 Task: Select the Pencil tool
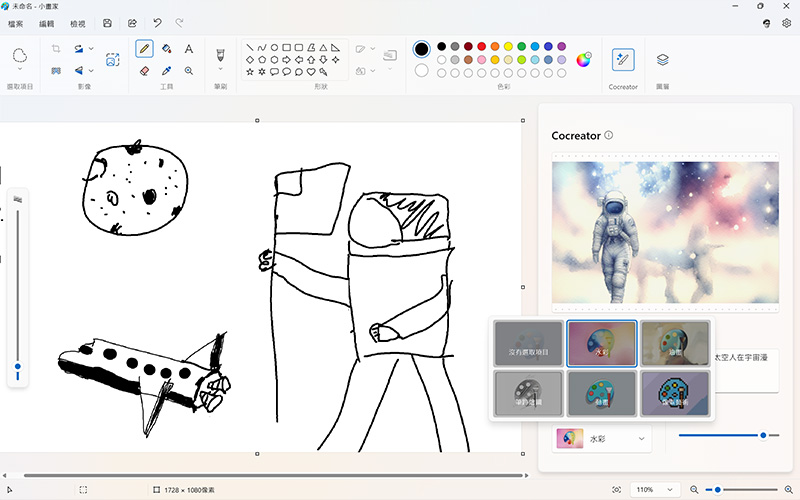click(144, 48)
